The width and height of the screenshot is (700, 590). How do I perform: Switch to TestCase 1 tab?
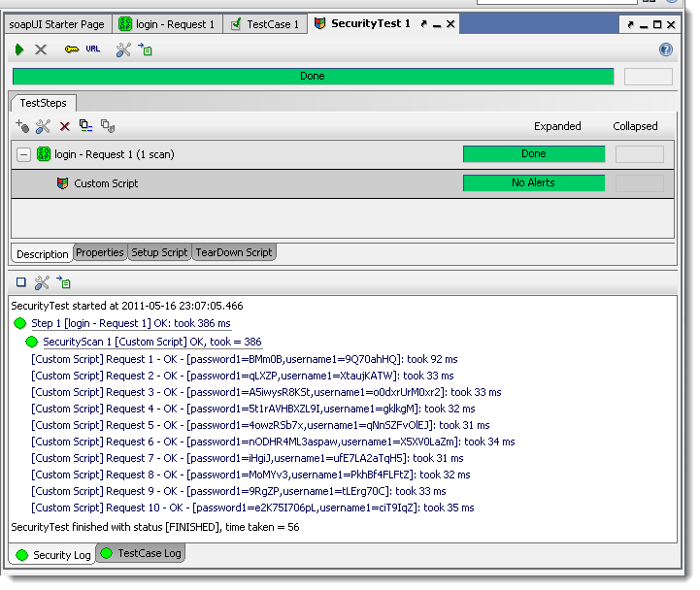tap(265, 24)
